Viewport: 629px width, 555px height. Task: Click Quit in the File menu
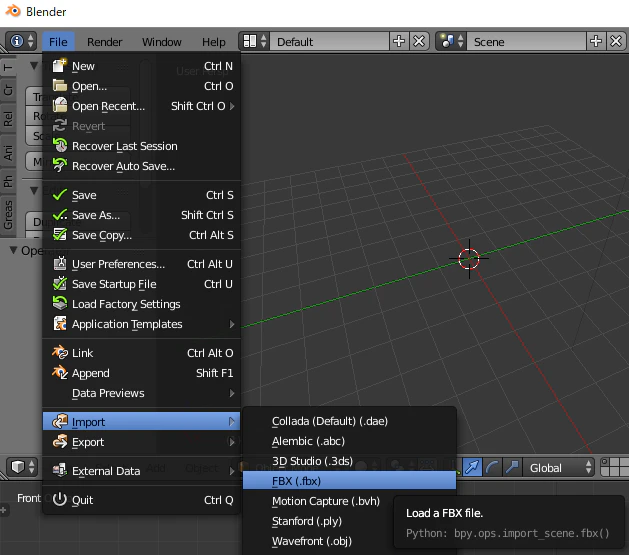[x=142, y=500]
